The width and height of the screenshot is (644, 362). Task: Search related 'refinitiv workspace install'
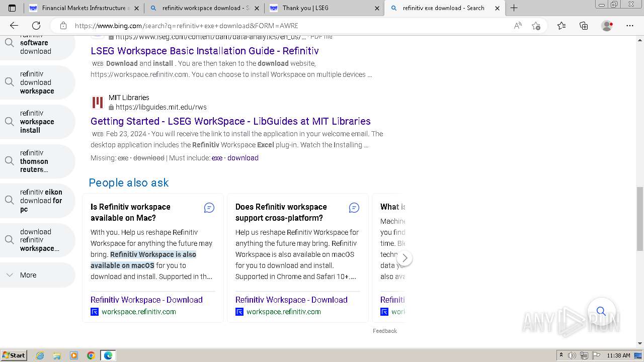(x=38, y=122)
